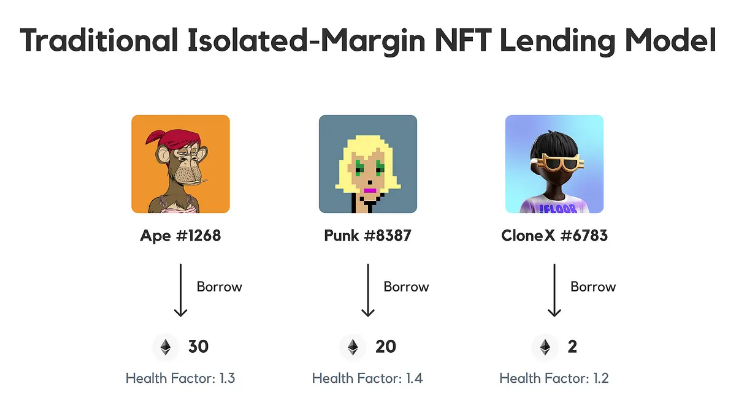Click the Borrow label beneath Punk #8387
The height and width of the screenshot is (410, 755).
click(406, 286)
